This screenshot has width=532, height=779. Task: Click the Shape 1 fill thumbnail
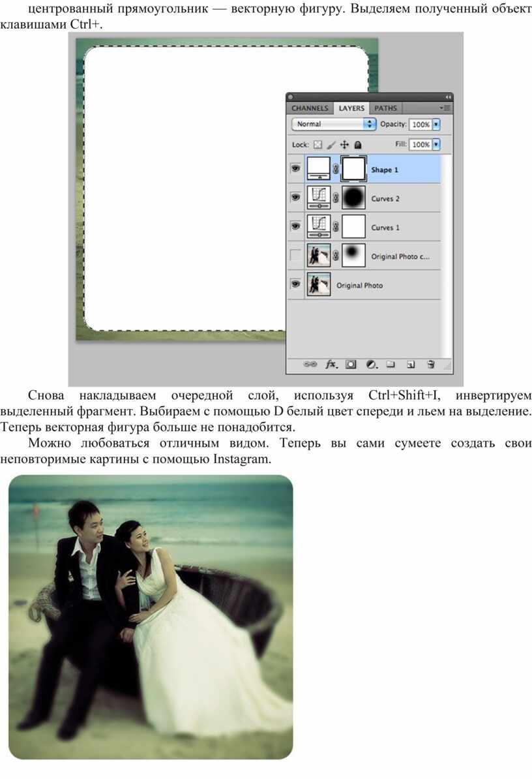[319, 168]
